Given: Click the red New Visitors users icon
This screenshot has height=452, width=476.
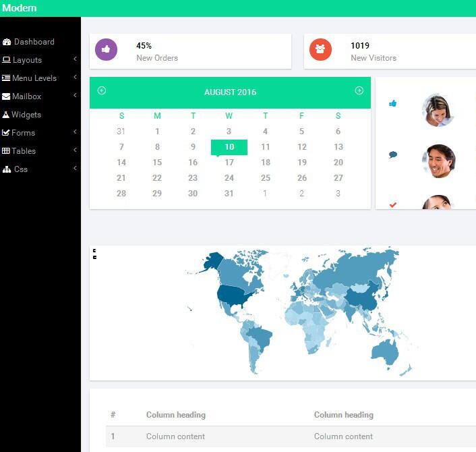Looking at the screenshot, I should click(x=320, y=49).
